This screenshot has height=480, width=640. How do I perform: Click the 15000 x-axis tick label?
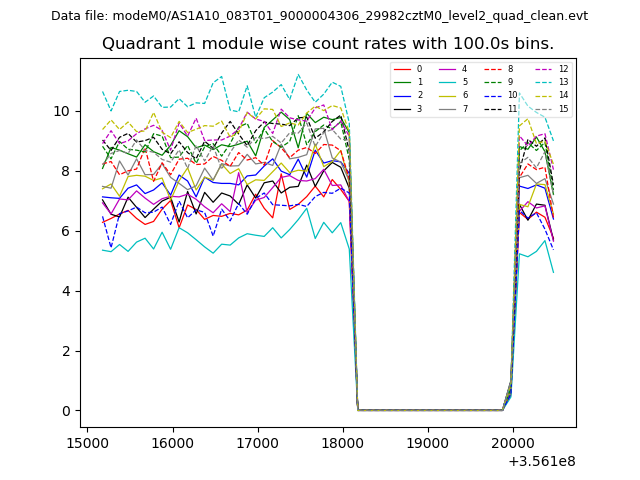(87, 441)
